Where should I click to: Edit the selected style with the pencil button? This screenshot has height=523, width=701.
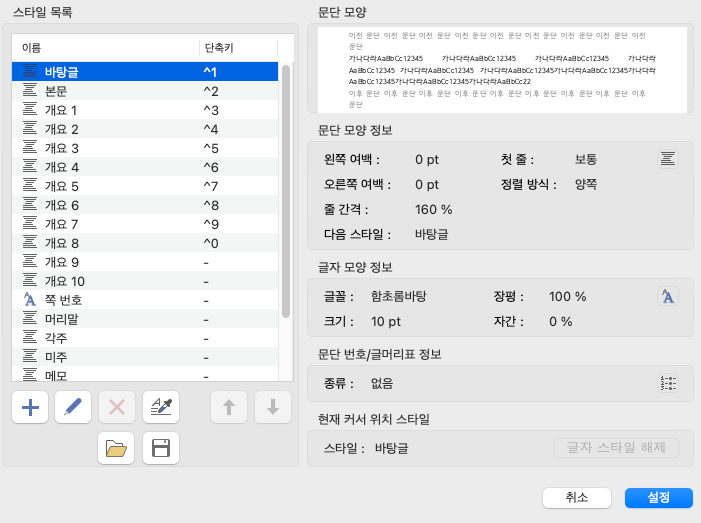click(73, 407)
